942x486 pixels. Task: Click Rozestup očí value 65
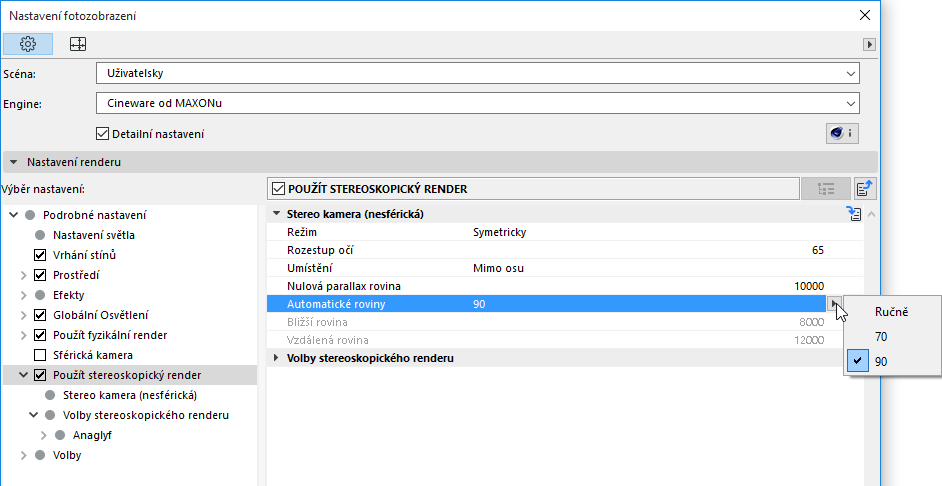[818, 250]
